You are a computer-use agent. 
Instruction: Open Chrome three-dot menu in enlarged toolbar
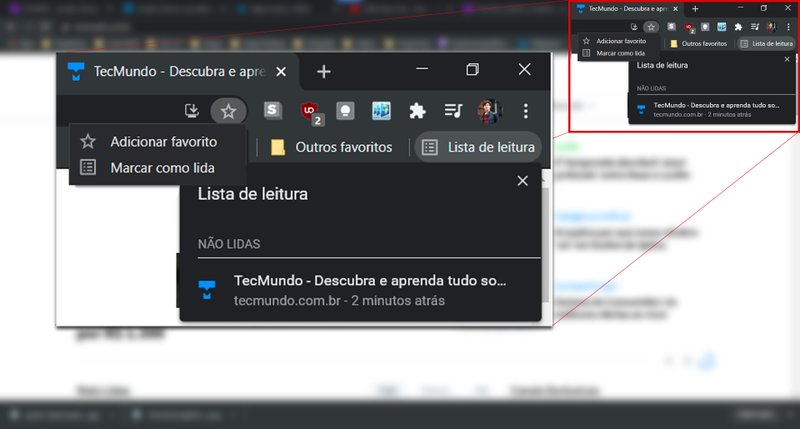(526, 111)
